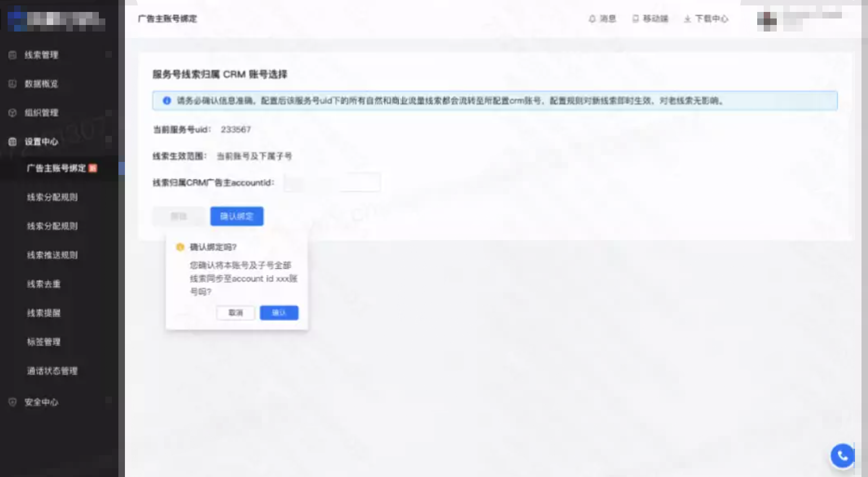Click the floating blue phone button
868x477 pixels.
tap(842, 455)
